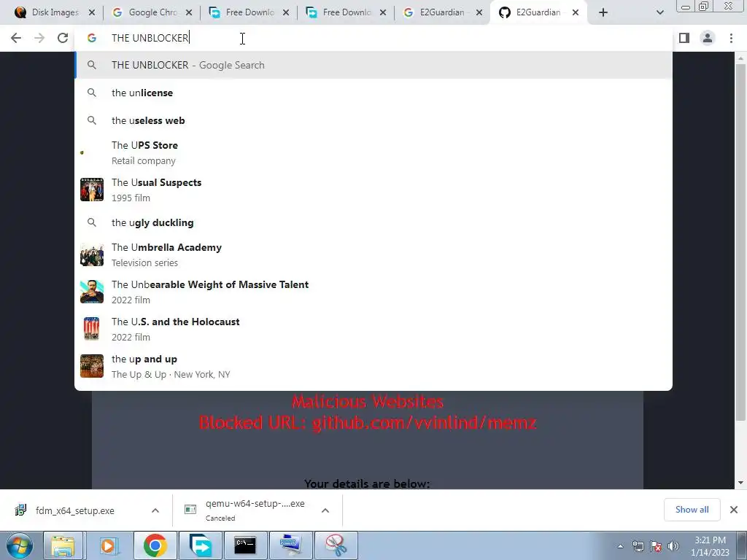Switch to the second Free Downlo tab
The height and width of the screenshot is (560, 747).
(x=347, y=12)
